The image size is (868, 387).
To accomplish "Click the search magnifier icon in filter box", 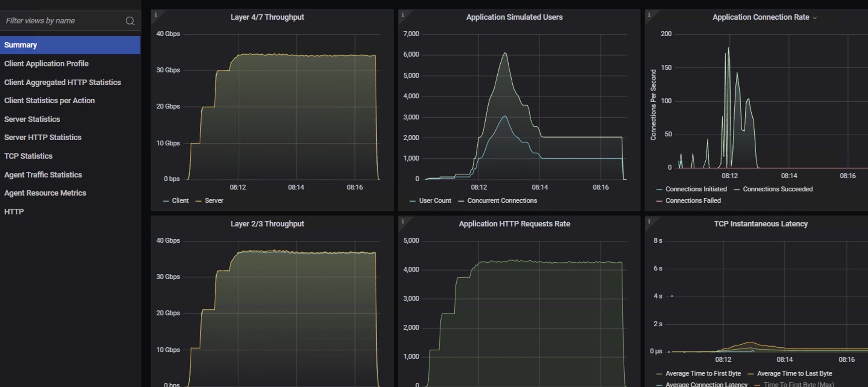I will click(x=130, y=21).
